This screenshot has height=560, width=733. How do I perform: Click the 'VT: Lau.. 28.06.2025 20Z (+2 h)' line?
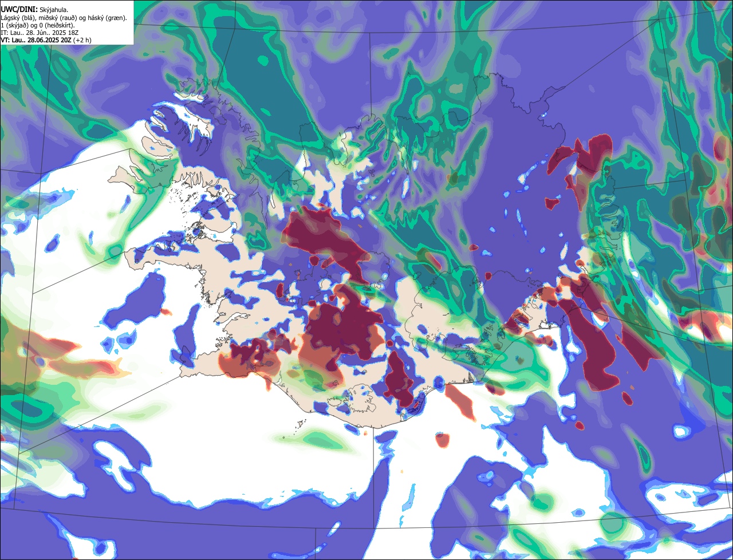click(x=46, y=40)
